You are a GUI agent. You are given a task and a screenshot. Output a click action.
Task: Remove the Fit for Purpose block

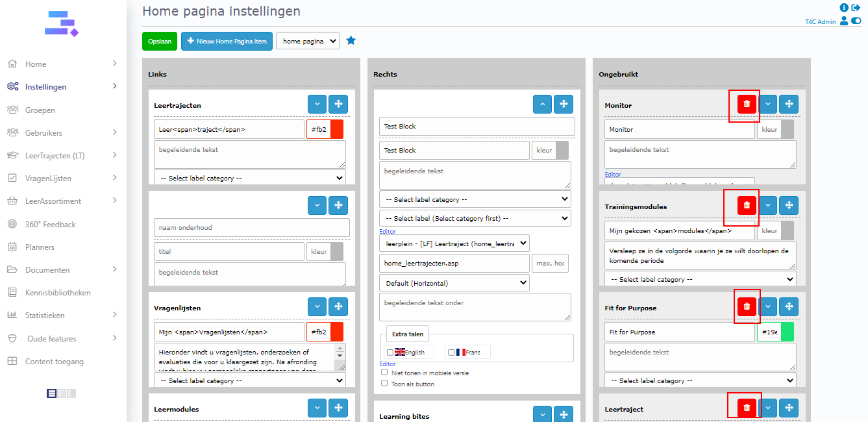point(747,307)
